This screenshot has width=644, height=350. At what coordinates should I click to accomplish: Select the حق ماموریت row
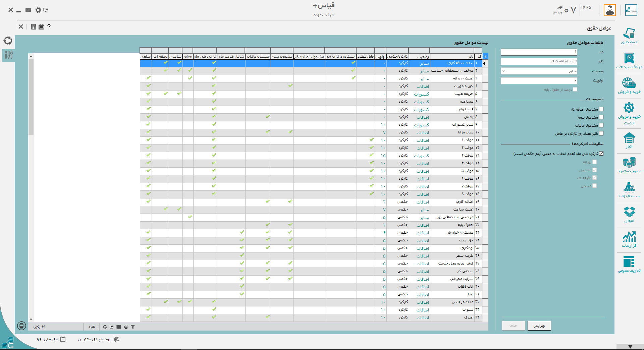click(x=311, y=86)
